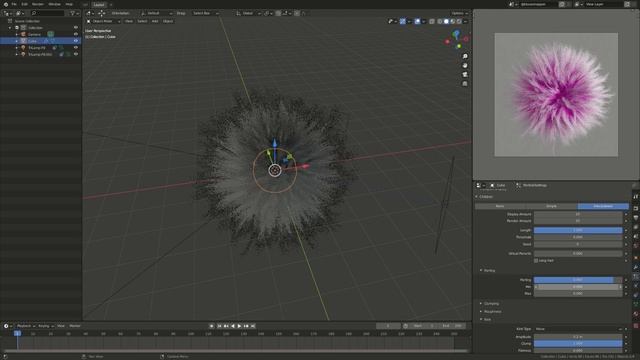Select material preview shading
Image resolution: width=640 pixels, height=360 pixels.
pyautogui.click(x=453, y=21)
